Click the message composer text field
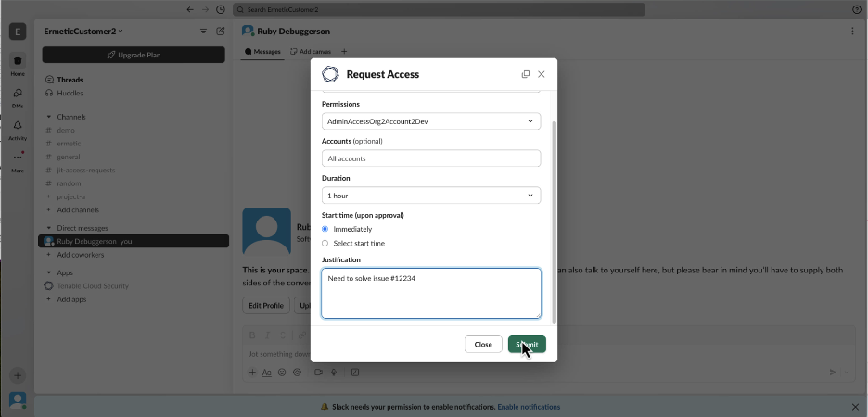Image resolution: width=868 pixels, height=417 pixels. pyautogui.click(x=548, y=354)
